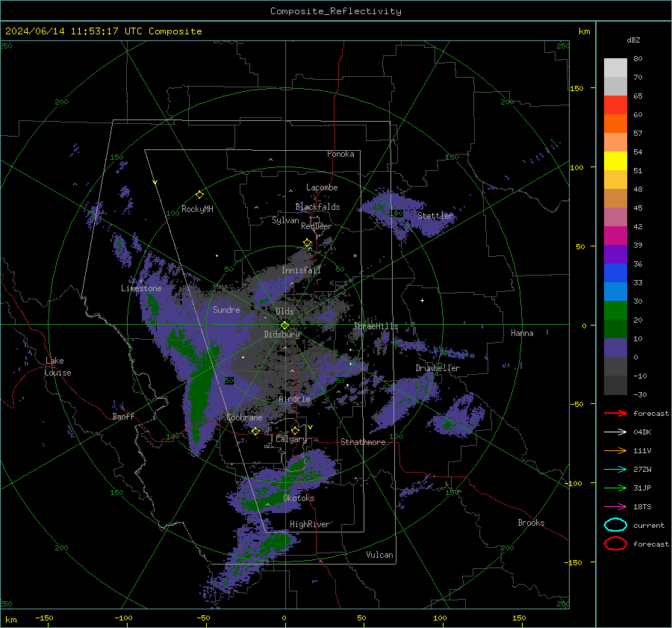This screenshot has height=628, width=672.
Task: Click the cyan 27ZW arrow icon
Action: coord(615,469)
